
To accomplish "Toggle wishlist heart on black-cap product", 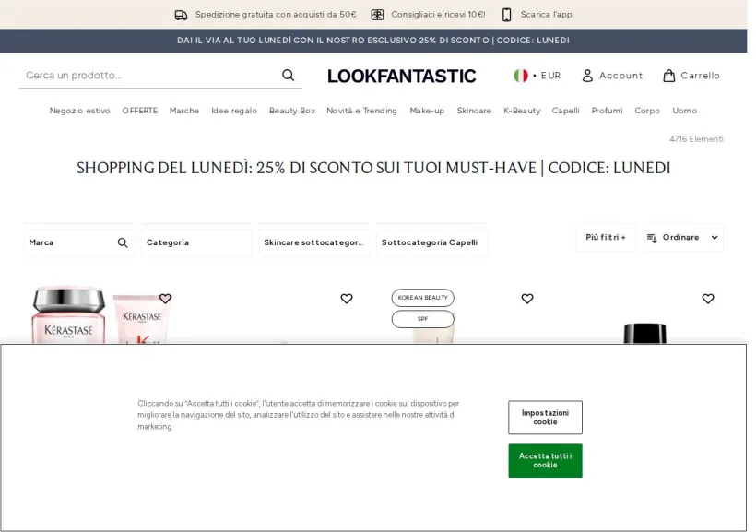I will tap(708, 299).
